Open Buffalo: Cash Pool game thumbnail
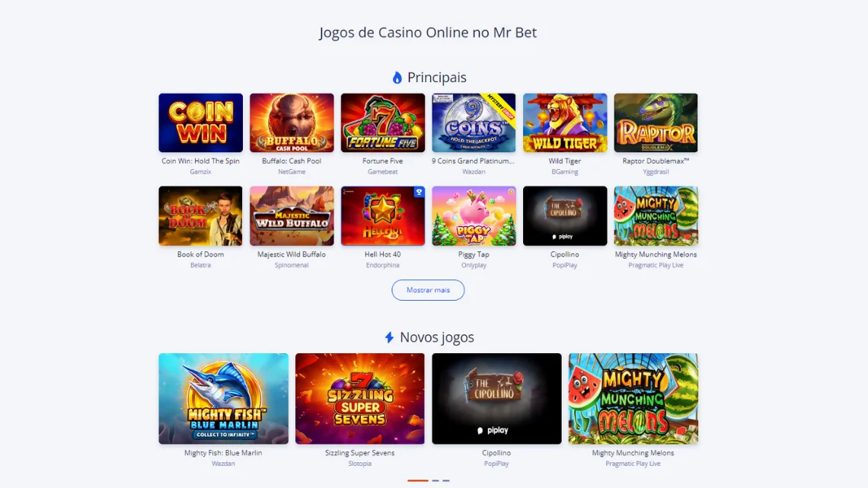This screenshot has width=868, height=488. pyautogui.click(x=292, y=123)
